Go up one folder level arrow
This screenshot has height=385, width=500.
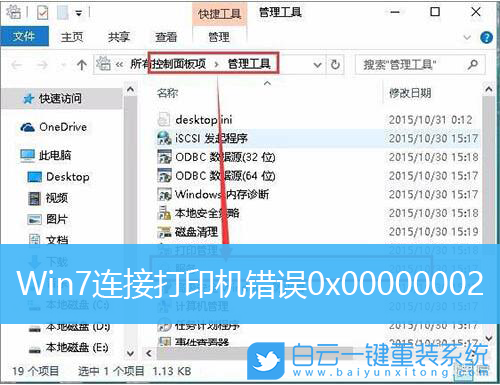[x=82, y=65]
